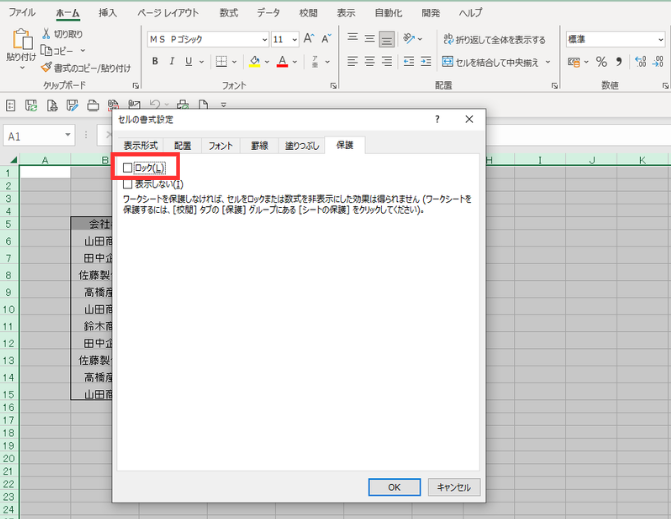Click the middle align icon
The image size is (671, 519).
[x=370, y=39]
